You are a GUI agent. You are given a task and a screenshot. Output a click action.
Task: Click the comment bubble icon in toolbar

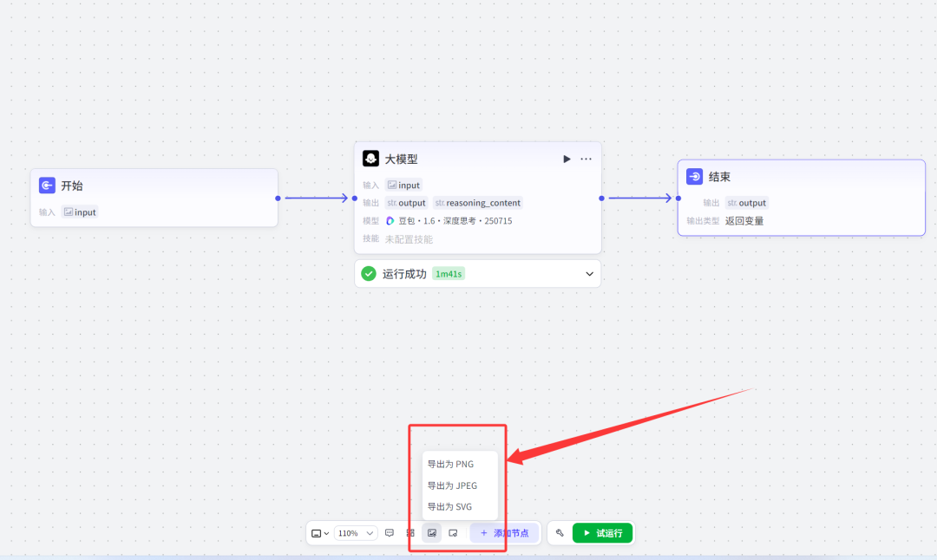click(x=390, y=532)
